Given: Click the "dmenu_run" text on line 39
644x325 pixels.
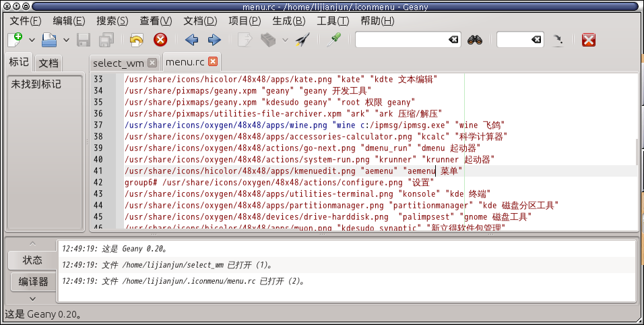Looking at the screenshot, I should coord(386,148).
